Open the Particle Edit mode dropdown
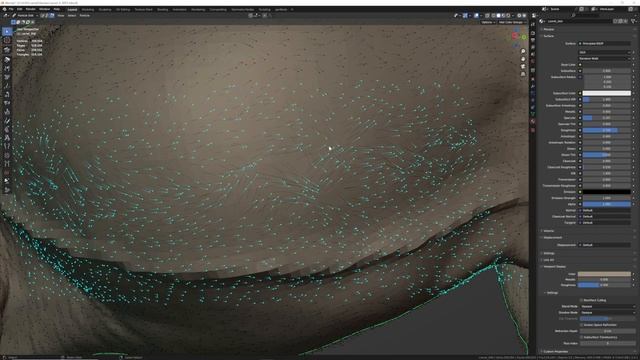Image resolution: width=640 pixels, height=360 pixels. click(25, 16)
